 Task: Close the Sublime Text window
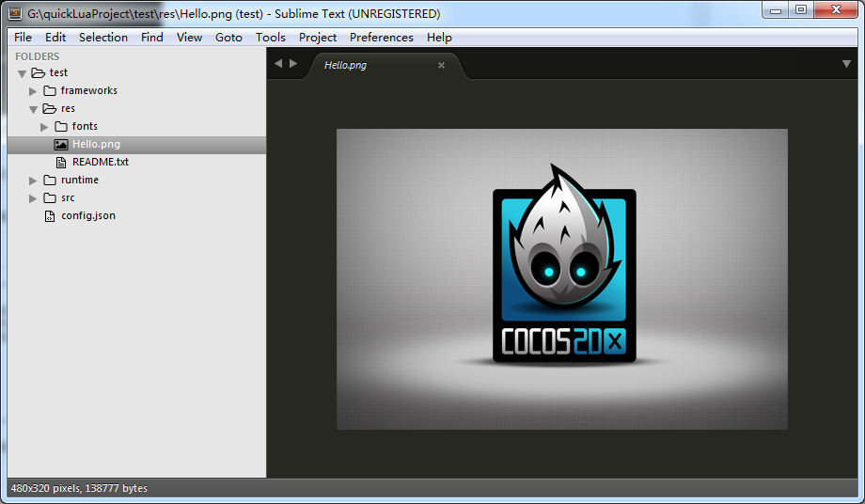(x=836, y=10)
